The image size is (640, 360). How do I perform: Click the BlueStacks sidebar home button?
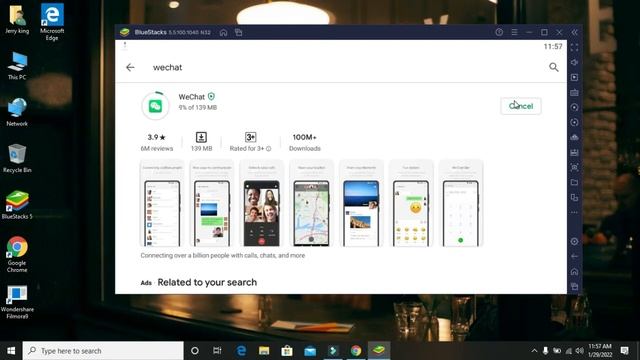pos(574,271)
